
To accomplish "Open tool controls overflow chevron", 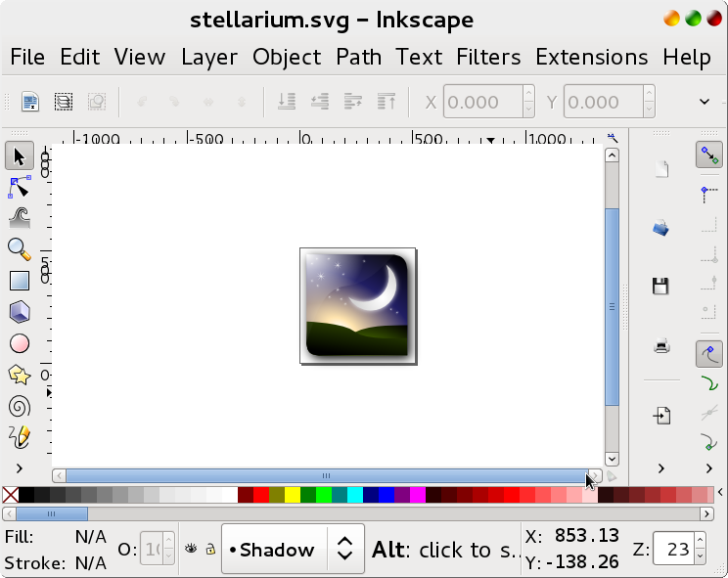I will tap(705, 102).
